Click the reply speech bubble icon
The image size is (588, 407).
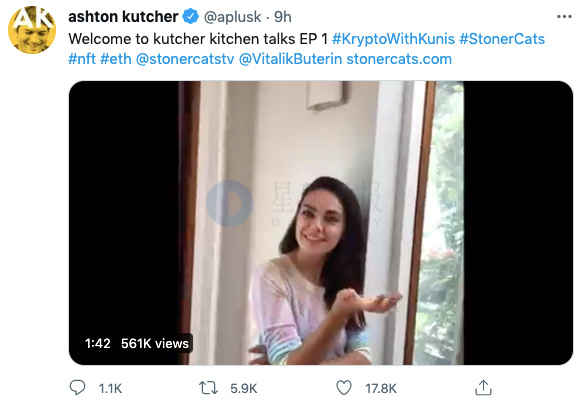pos(78,387)
